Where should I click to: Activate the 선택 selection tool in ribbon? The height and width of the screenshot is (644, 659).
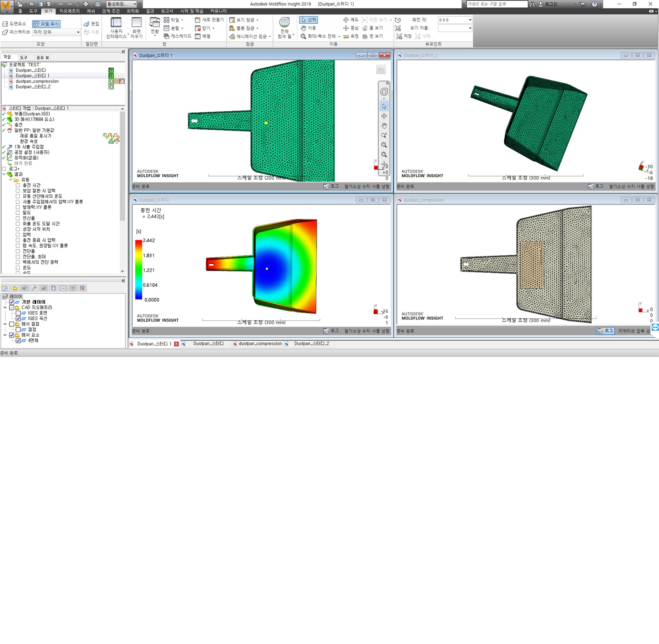pos(309,20)
